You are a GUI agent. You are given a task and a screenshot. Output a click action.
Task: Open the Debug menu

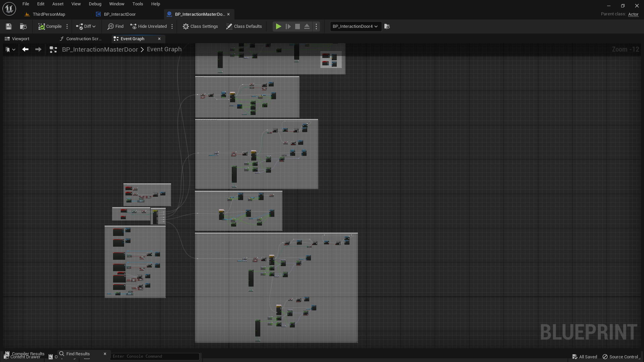coord(95,4)
